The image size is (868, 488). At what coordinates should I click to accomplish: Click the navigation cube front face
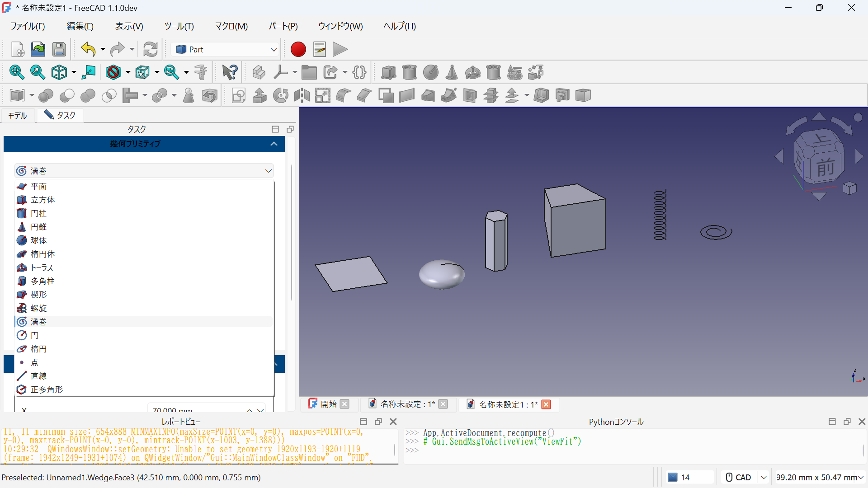point(825,167)
